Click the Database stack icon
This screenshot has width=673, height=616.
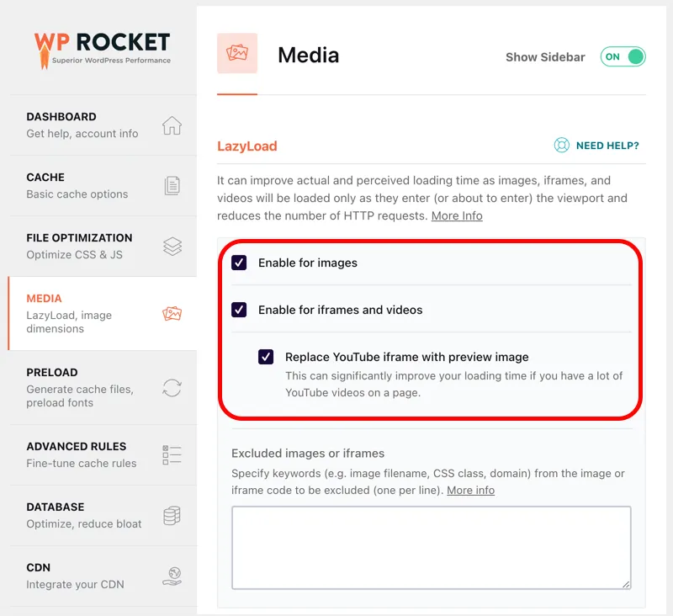click(x=172, y=515)
